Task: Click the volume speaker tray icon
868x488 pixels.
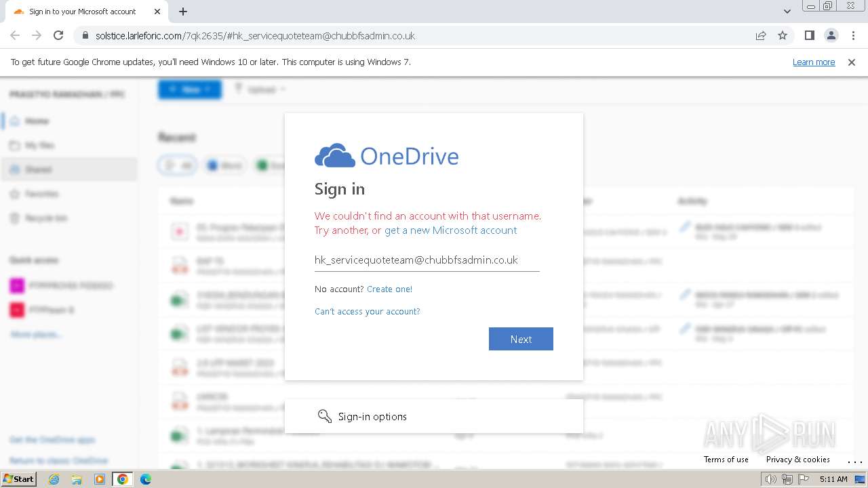Action: tap(770, 479)
